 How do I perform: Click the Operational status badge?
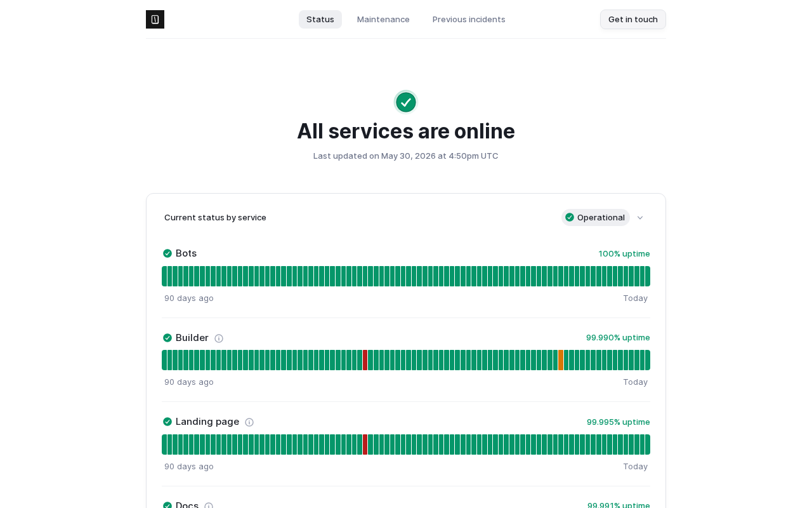tap(596, 217)
